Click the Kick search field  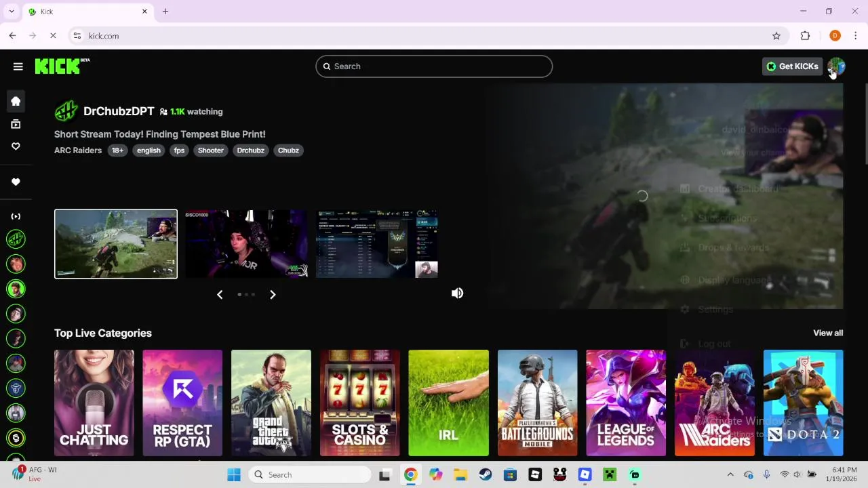coord(434,66)
